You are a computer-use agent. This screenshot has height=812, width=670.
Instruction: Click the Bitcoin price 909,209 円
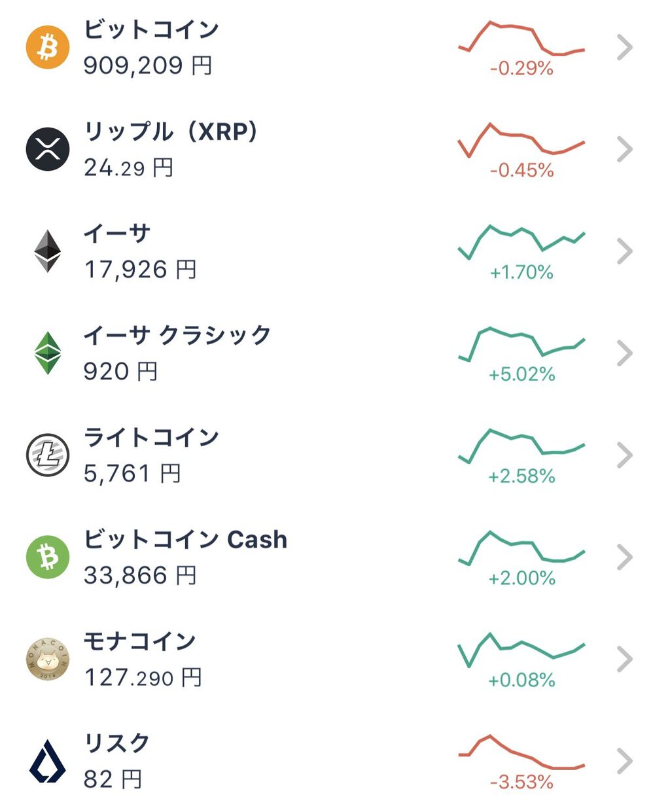click(148, 65)
